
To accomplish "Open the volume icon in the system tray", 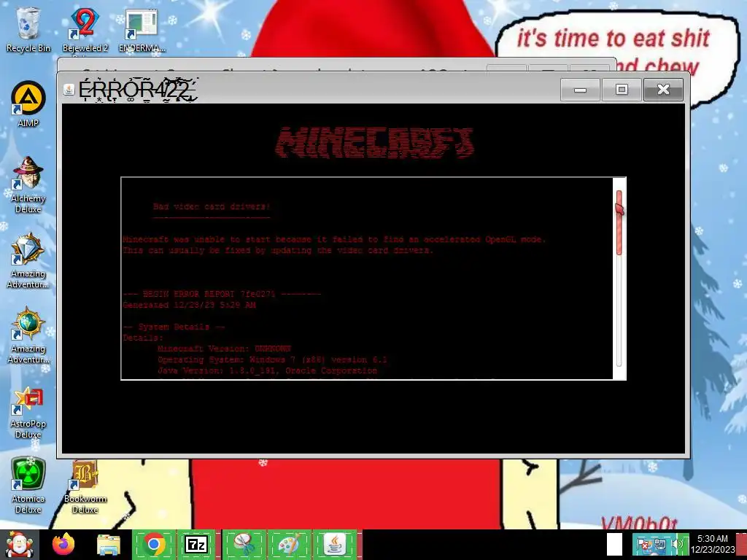I will pos(677,544).
